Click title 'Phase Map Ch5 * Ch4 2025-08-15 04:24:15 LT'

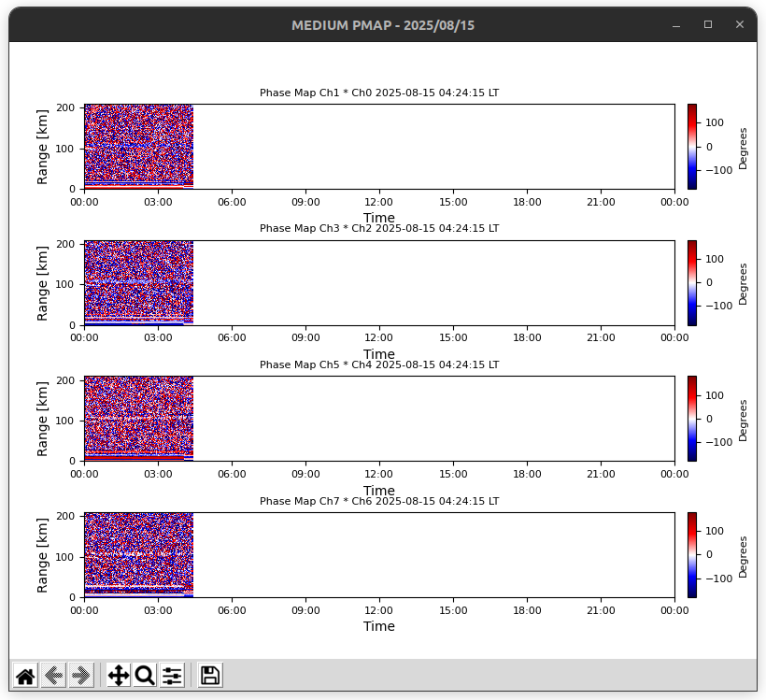pos(379,364)
